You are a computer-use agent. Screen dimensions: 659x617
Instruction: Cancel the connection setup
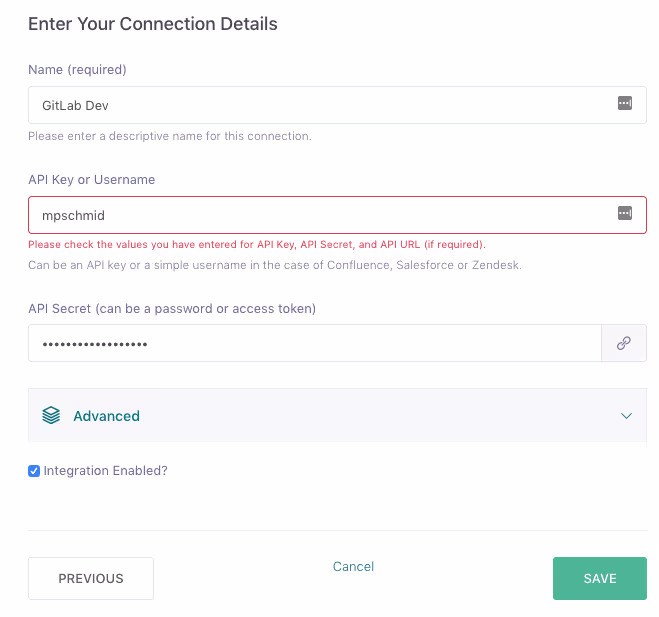pyautogui.click(x=353, y=567)
